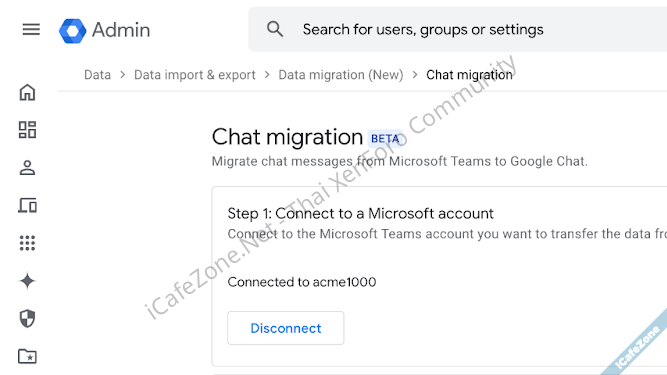The image size is (667, 375).
Task: Open the hamburger main menu
Action: tap(31, 29)
